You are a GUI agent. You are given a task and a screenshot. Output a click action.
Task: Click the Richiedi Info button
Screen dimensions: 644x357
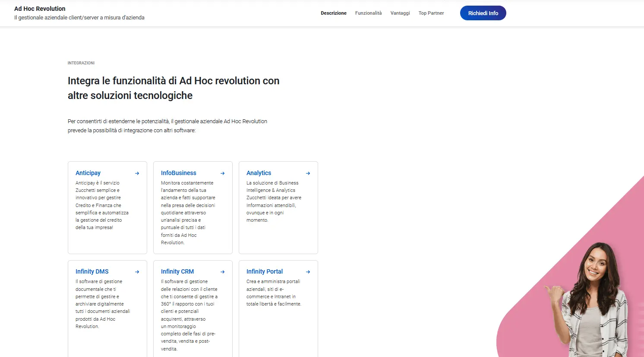point(483,13)
